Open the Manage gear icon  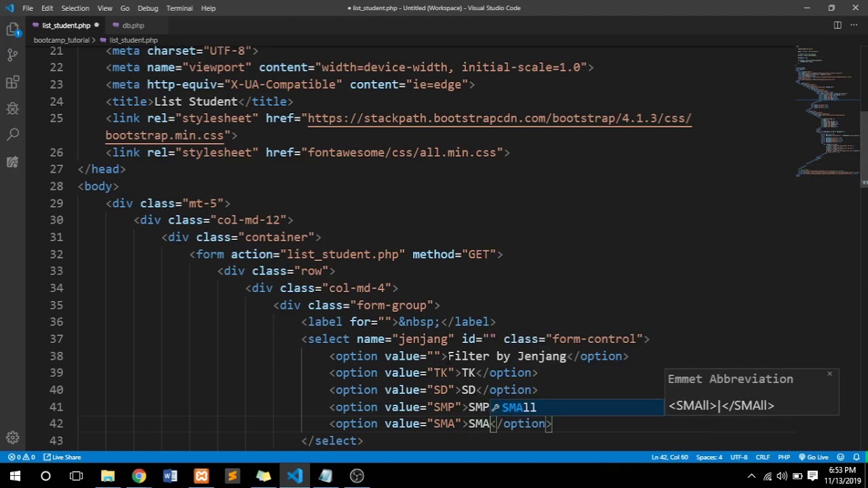(x=12, y=438)
